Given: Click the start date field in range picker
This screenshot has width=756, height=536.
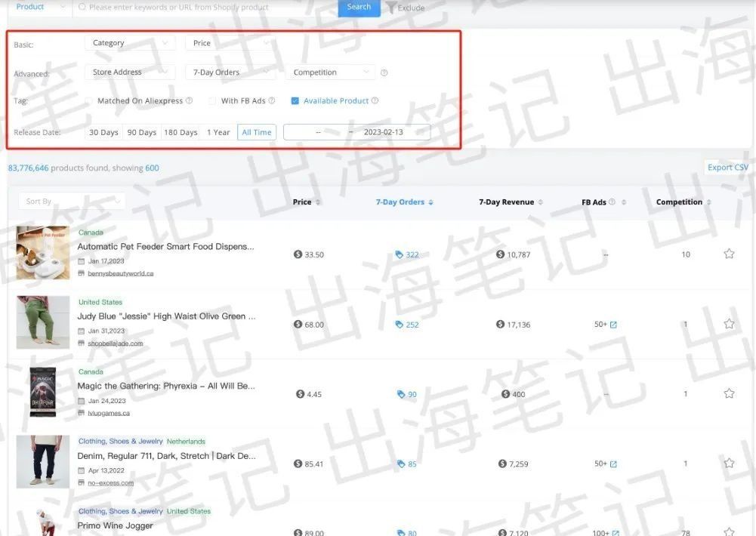Looking at the screenshot, I should point(318,132).
